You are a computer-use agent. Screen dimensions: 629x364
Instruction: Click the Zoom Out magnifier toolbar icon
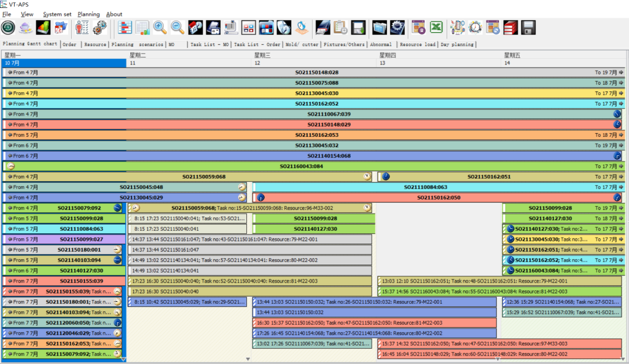[x=179, y=28]
